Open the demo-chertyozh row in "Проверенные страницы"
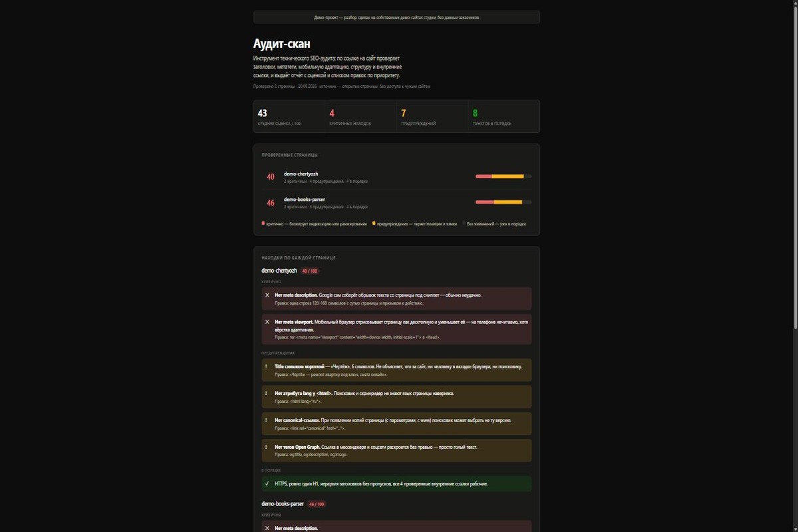The image size is (798, 532). 396,177
